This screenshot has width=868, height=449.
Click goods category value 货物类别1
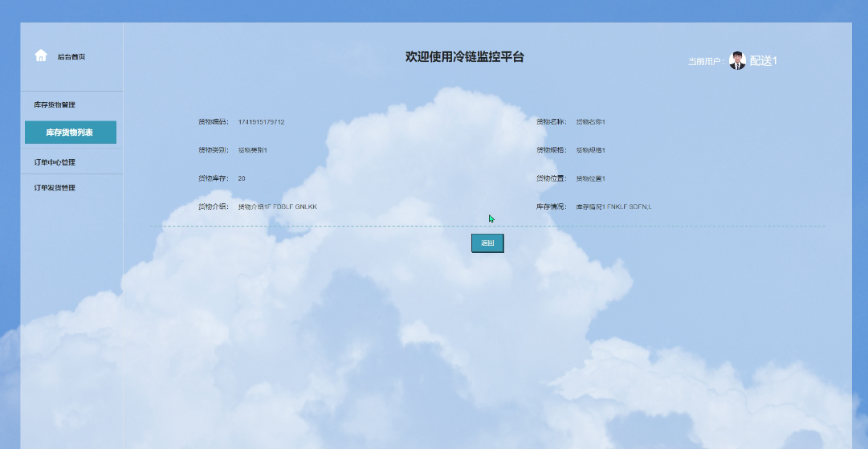(253, 150)
